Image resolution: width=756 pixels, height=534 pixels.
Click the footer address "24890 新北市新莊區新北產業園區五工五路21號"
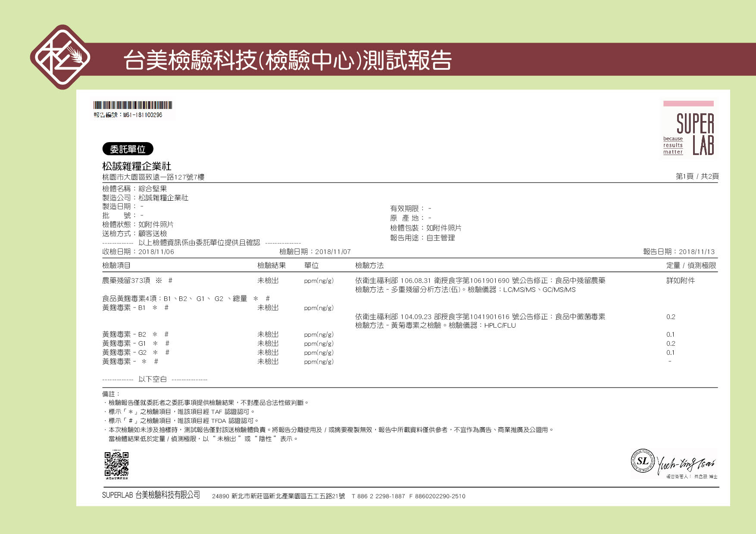(x=278, y=496)
